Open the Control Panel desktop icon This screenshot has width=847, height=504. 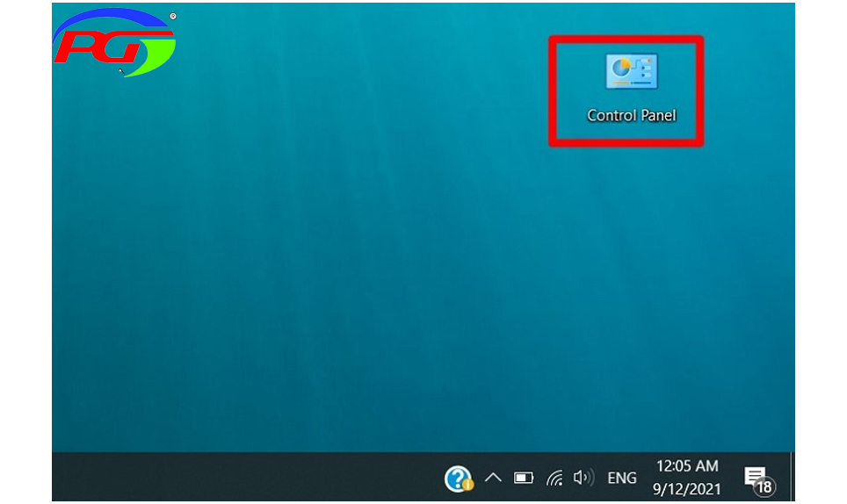632,89
